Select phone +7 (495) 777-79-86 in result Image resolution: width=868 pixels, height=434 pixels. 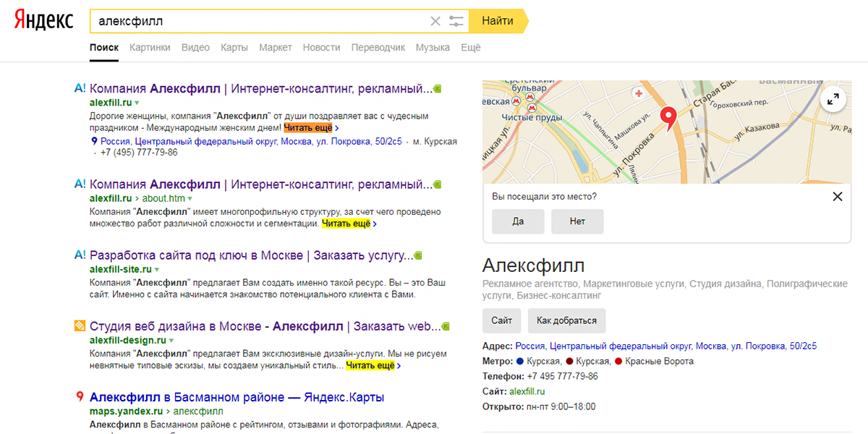point(139,153)
